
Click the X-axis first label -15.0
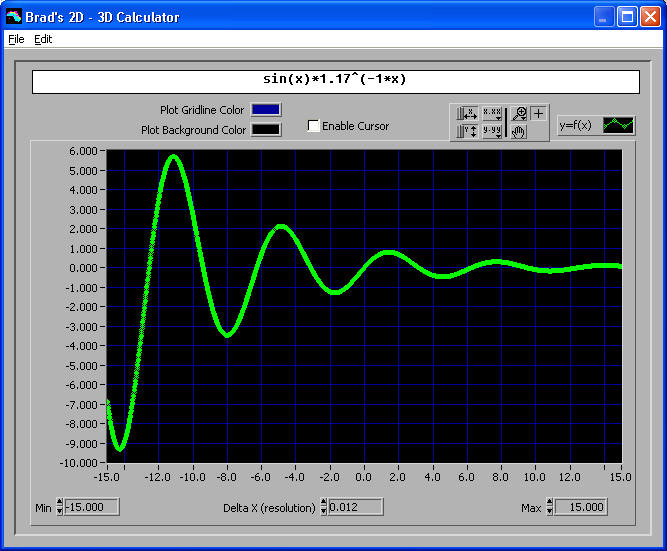coord(106,477)
